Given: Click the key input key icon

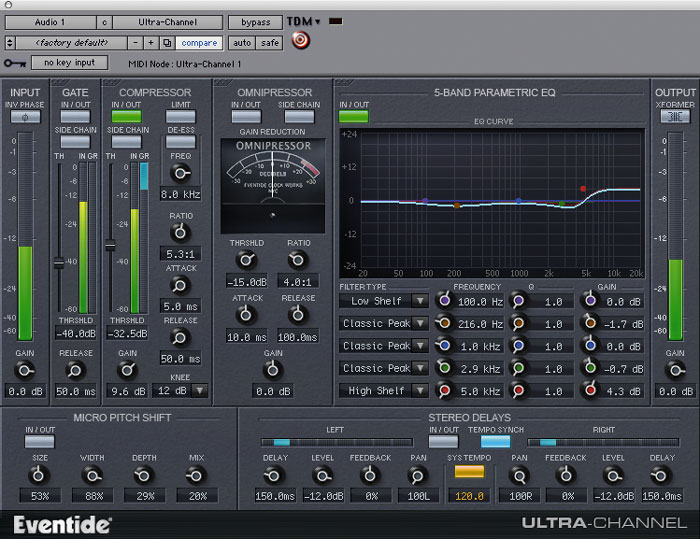Looking at the screenshot, I should pos(14,63).
